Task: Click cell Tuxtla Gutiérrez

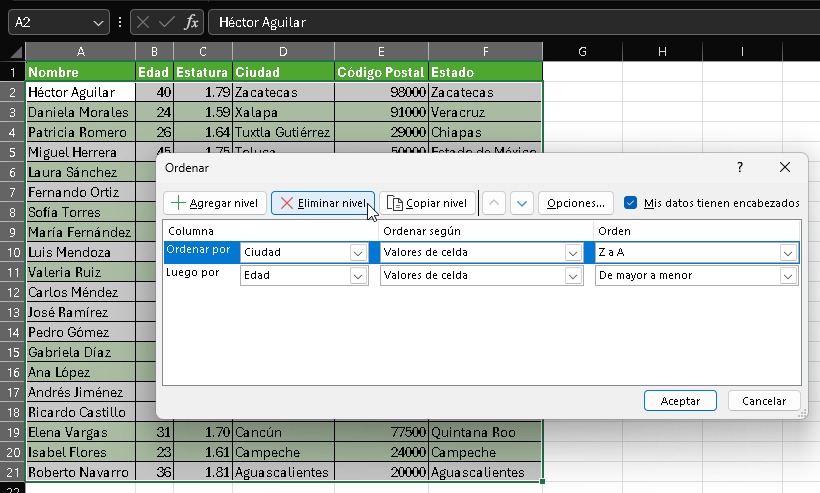Action: click(283, 132)
